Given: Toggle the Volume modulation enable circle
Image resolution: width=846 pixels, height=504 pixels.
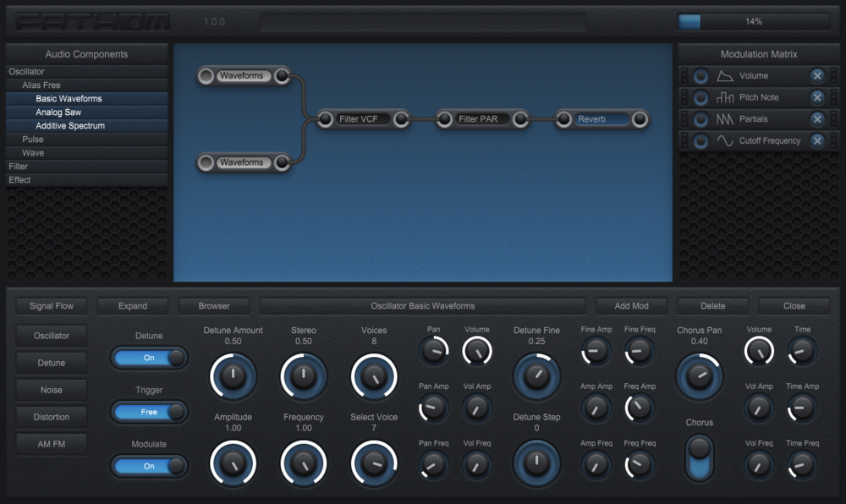Looking at the screenshot, I should (700, 76).
